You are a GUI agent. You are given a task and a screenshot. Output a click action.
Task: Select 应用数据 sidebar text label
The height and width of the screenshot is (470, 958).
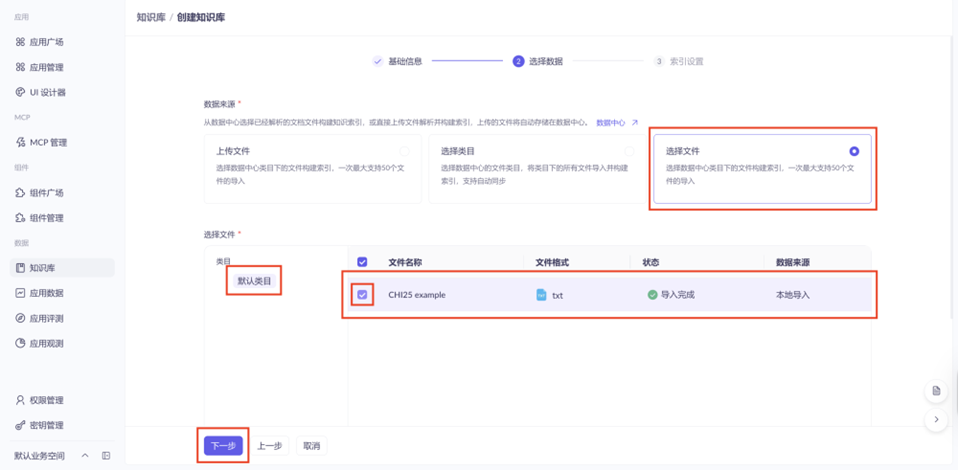pos(46,293)
